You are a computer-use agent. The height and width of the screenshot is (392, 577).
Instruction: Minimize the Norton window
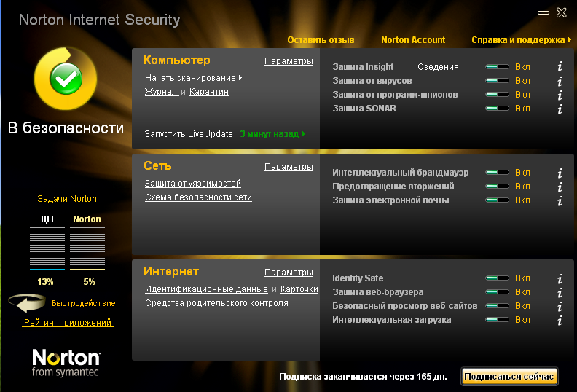pyautogui.click(x=543, y=13)
